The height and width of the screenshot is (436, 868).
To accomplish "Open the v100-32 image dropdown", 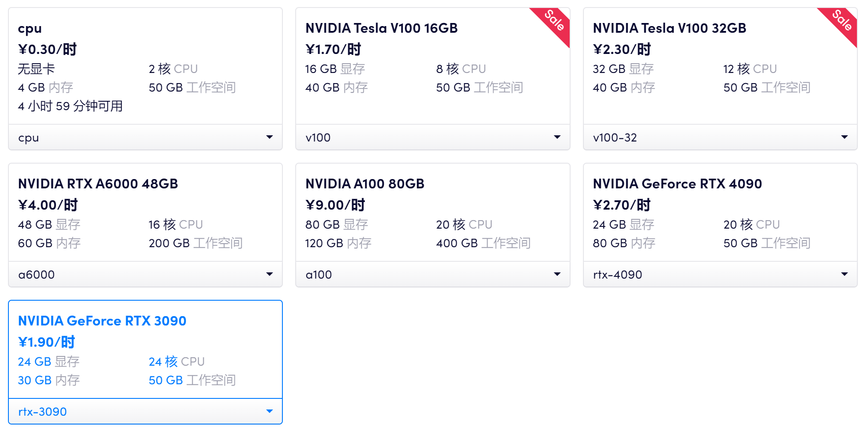I will 720,138.
